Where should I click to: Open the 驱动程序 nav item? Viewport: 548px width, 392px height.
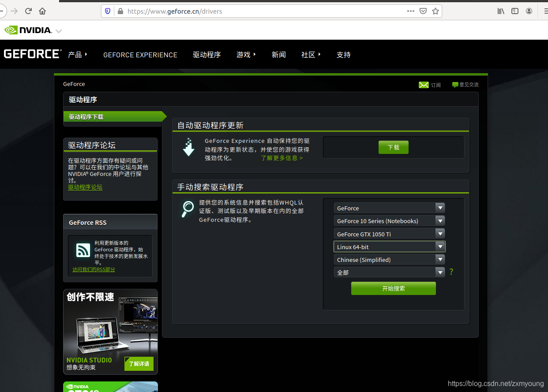pyautogui.click(x=207, y=55)
